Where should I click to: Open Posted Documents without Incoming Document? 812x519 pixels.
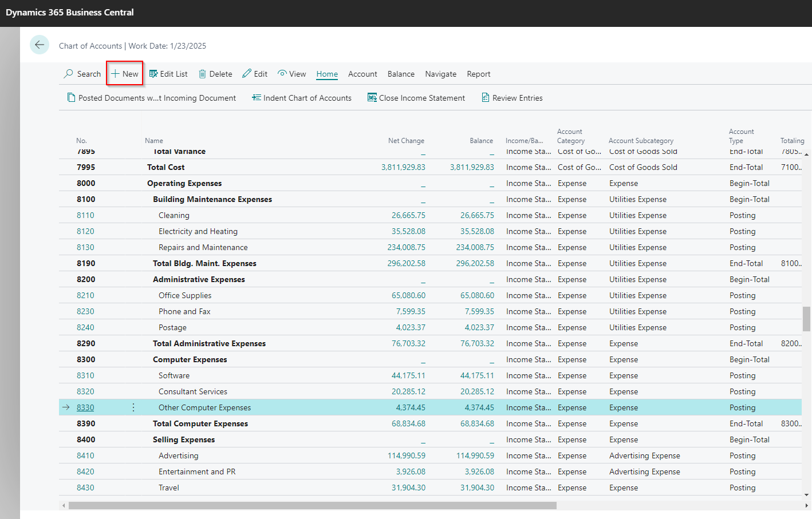(x=152, y=98)
